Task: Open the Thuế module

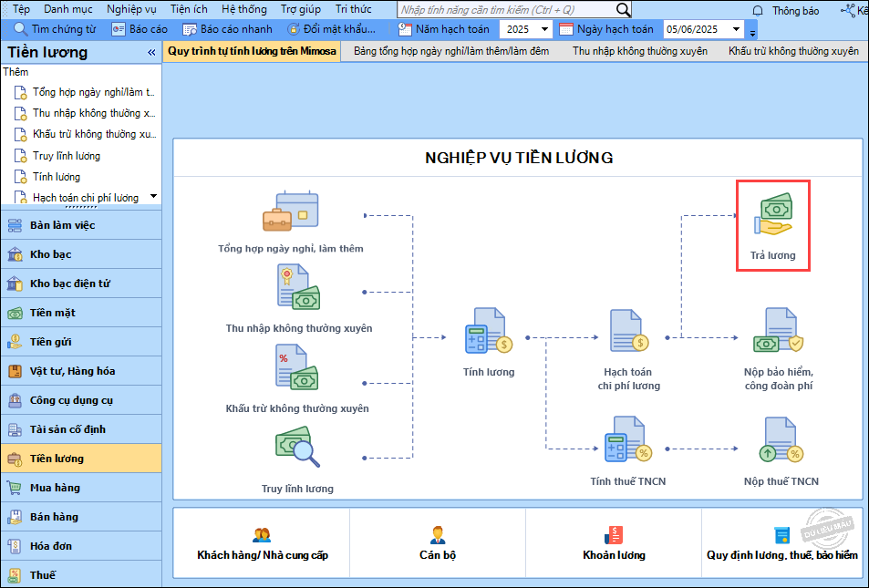Action: pos(81,574)
